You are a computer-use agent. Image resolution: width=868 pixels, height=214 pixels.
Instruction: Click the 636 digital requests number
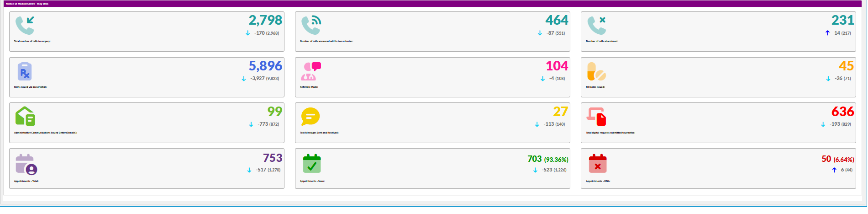[x=842, y=112]
